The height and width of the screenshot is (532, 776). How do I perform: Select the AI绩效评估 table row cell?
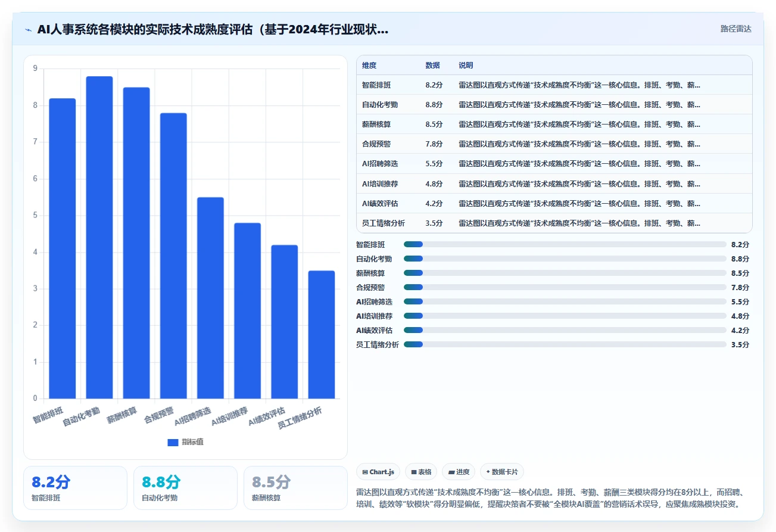[381, 203]
